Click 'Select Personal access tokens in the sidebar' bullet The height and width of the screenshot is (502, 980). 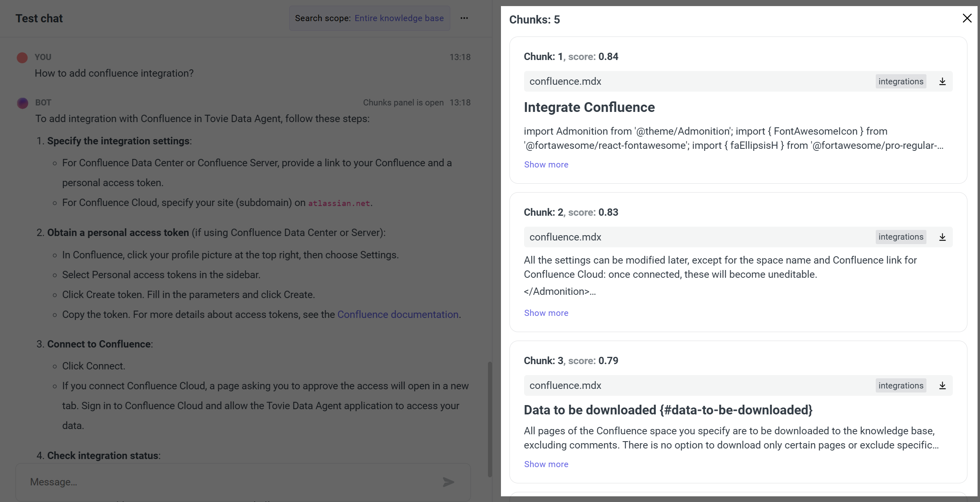[x=161, y=275]
